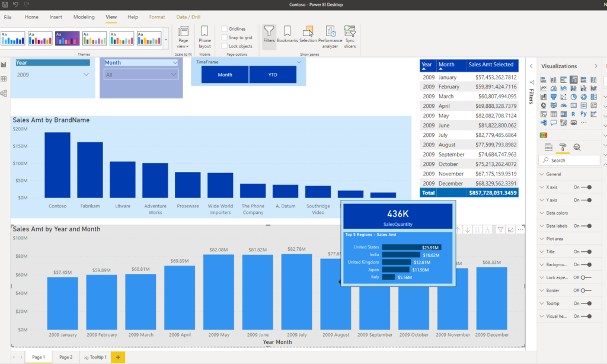
Task: Launch the Performance analyzer
Action: coord(330,37)
